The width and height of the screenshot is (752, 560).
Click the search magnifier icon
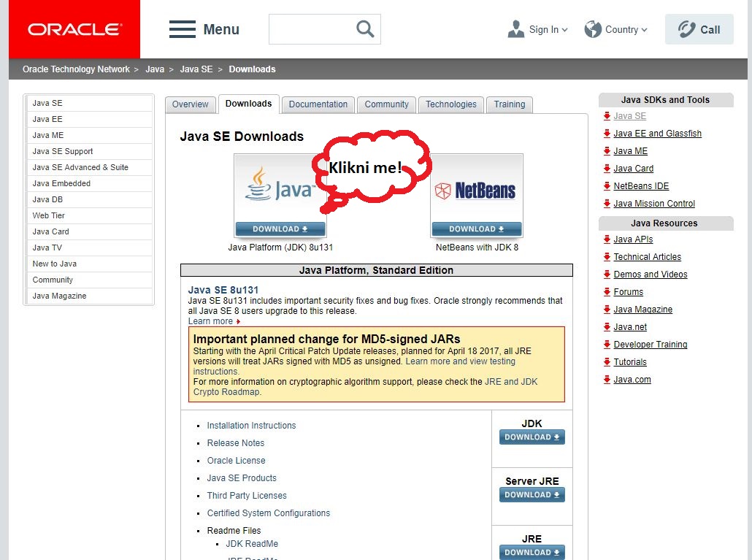coord(364,28)
